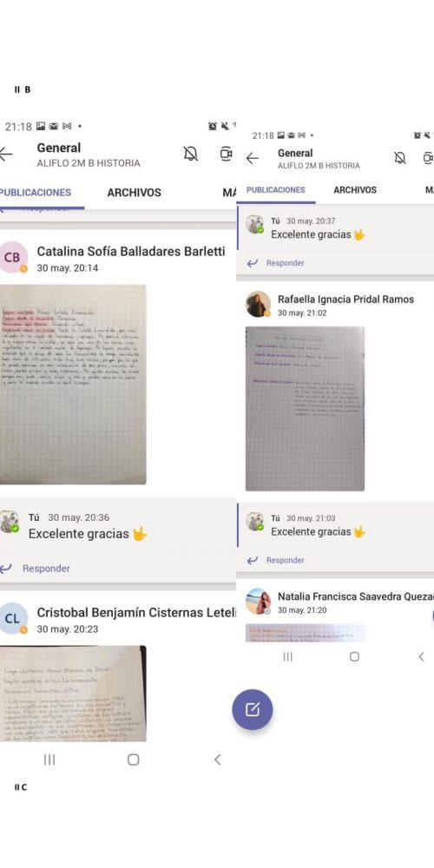Image resolution: width=434 pixels, height=868 pixels.
Task: Tap Rafaella Ignacia Pridal Ramos profile picture
Action: [258, 304]
